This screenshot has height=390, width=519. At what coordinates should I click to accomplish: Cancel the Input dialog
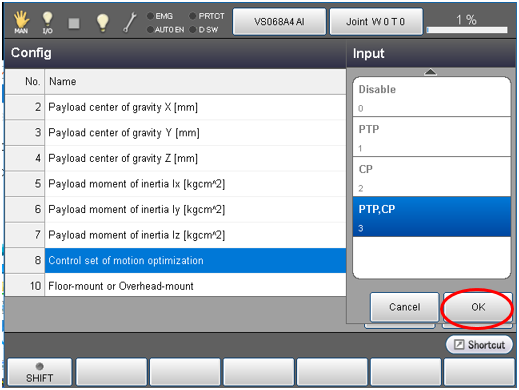(405, 307)
